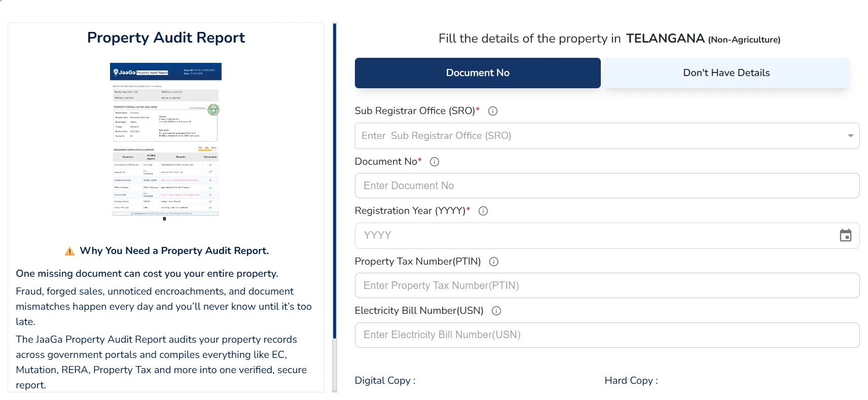The height and width of the screenshot is (400, 868).
Task: Click the carousel dot below report preview
Action: coord(164,219)
